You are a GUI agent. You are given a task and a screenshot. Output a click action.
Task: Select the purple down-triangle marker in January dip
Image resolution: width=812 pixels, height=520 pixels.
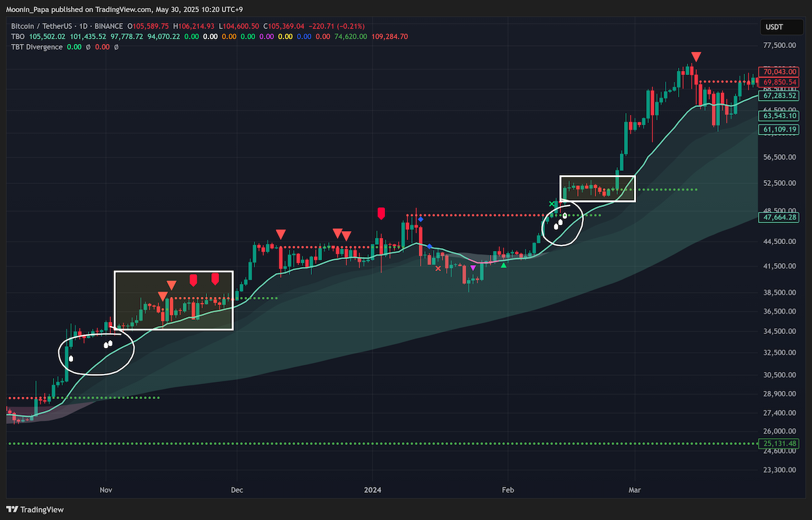tap(473, 268)
